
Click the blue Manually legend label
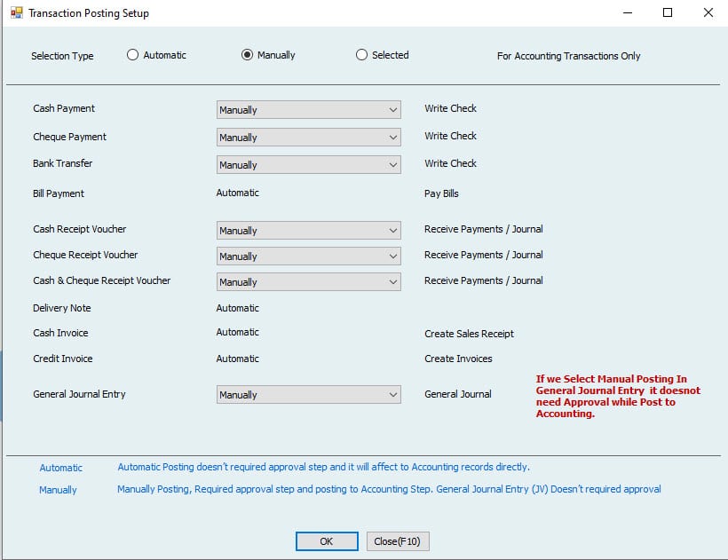[58, 490]
